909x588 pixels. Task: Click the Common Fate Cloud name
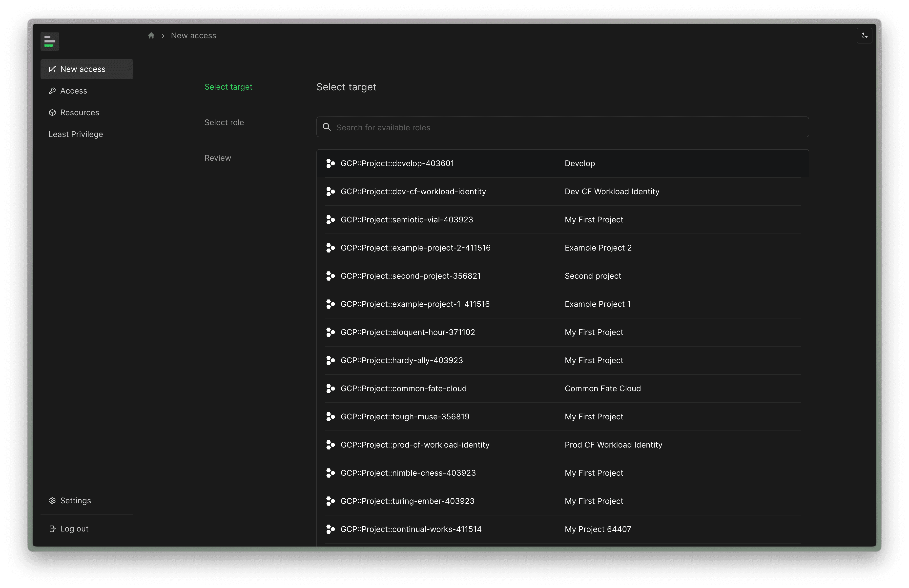coord(603,389)
